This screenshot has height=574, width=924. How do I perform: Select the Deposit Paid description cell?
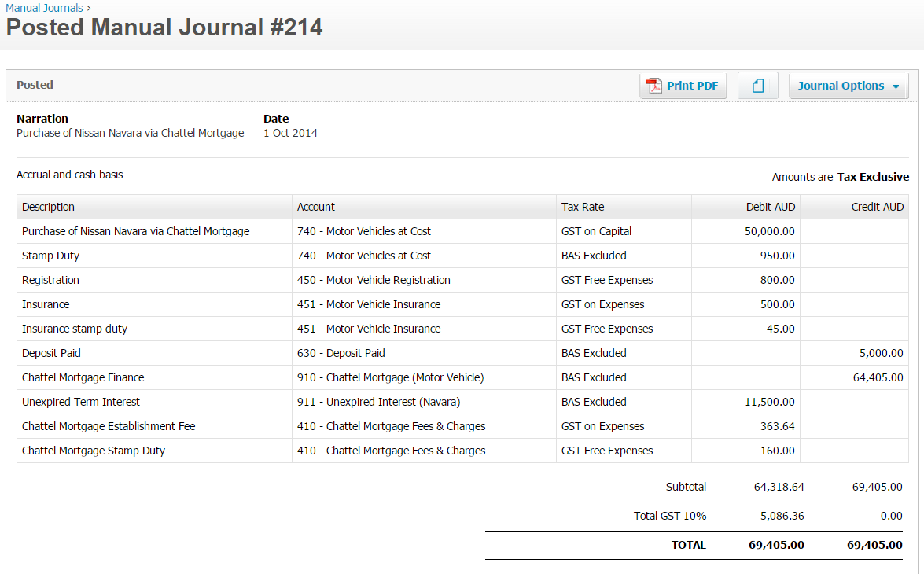click(51, 353)
